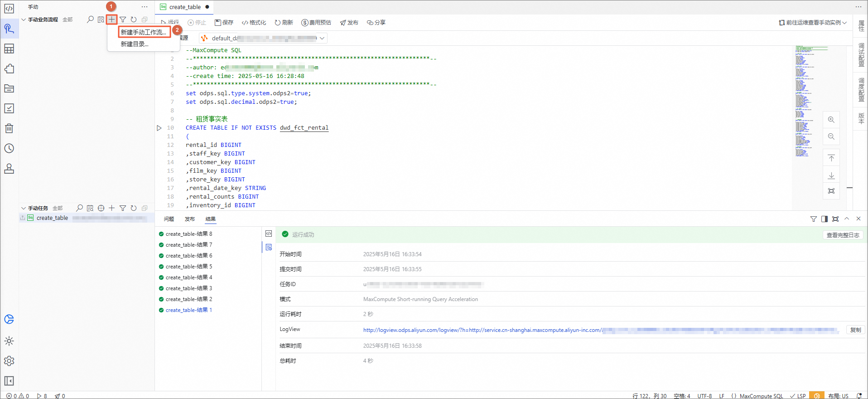Viewport: 868px width, 399px height.
Task: Click the 空格: 4 indentation status item
Action: 682,396
